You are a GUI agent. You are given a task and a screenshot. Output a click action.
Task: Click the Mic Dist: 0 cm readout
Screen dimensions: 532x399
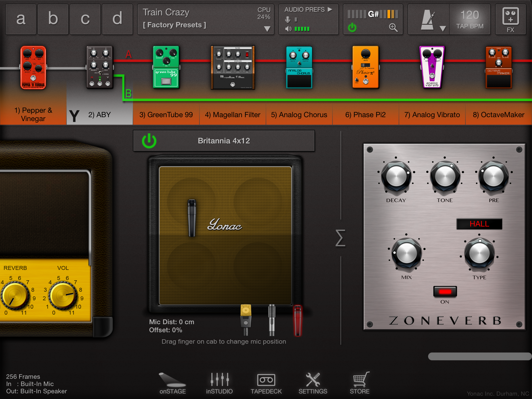(171, 322)
